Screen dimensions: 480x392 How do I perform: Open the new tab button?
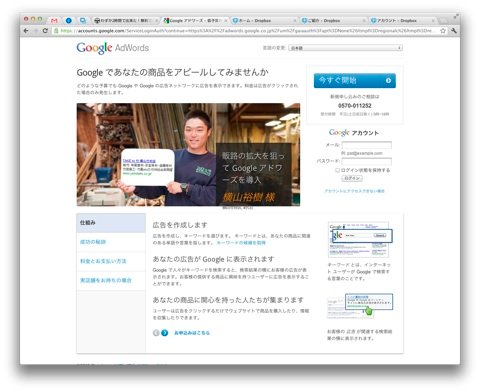(443, 21)
